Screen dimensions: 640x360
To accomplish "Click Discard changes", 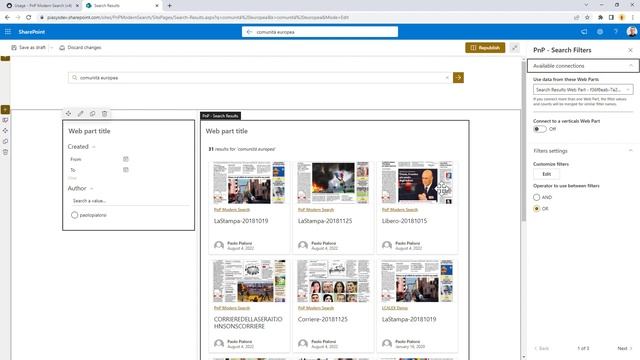I will point(80,47).
